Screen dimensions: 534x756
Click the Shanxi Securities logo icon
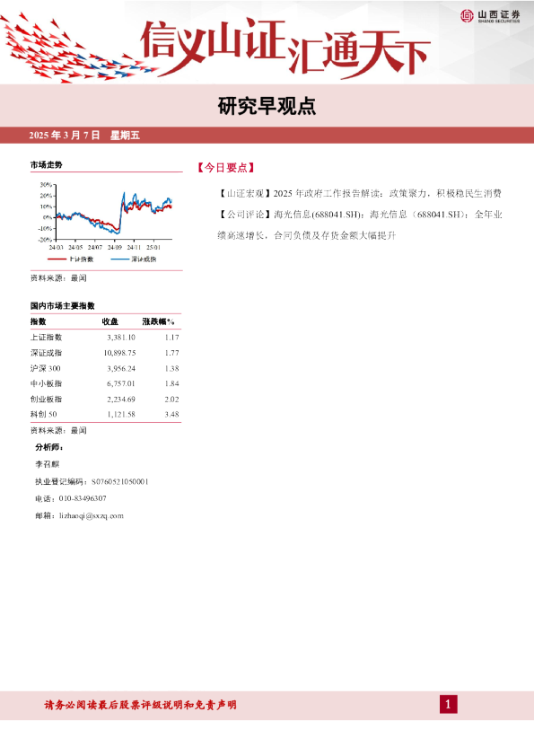pos(467,16)
